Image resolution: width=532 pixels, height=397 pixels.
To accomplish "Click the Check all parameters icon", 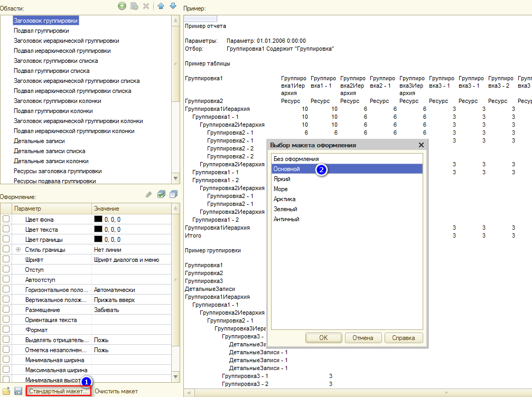I will click(162, 195).
